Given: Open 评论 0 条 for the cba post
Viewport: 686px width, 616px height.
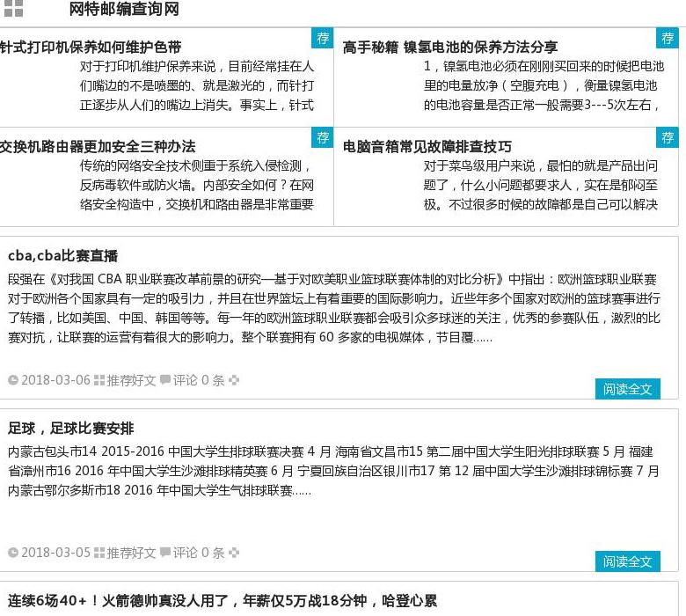Looking at the screenshot, I should (199, 380).
